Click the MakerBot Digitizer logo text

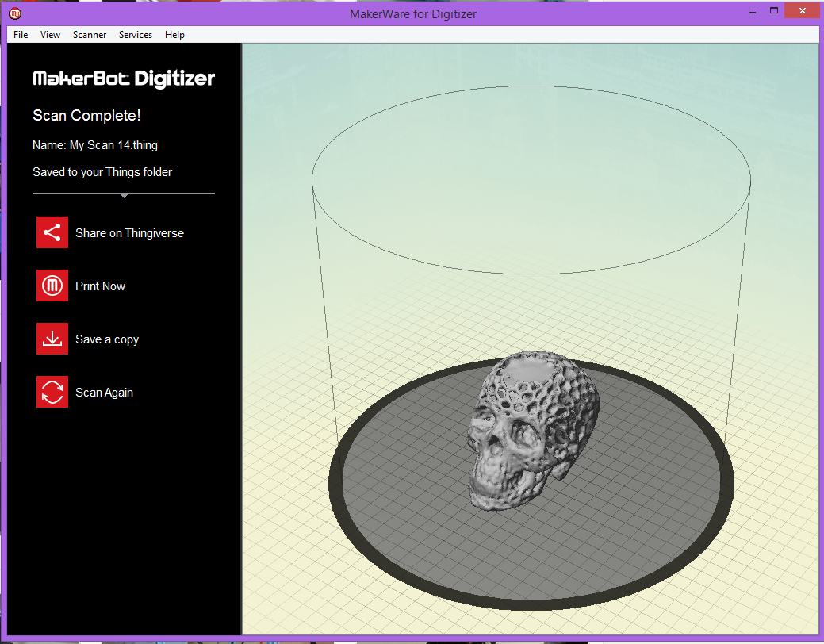[x=124, y=79]
